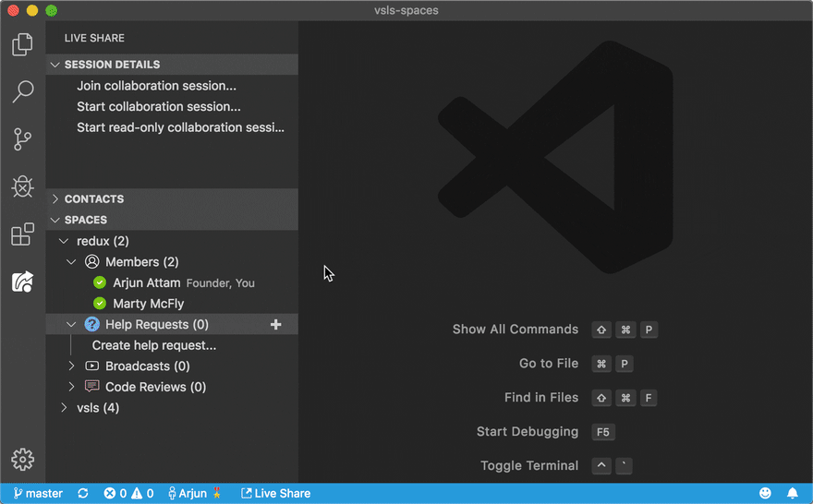The height and width of the screenshot is (504, 813).
Task: Collapse the Help Requests (0) node
Action: pos(71,324)
